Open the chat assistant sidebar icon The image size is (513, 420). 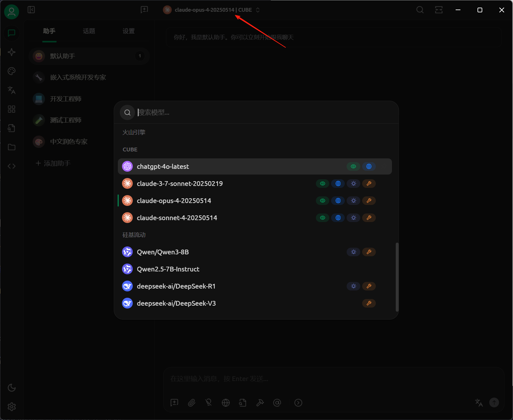pyautogui.click(x=11, y=33)
